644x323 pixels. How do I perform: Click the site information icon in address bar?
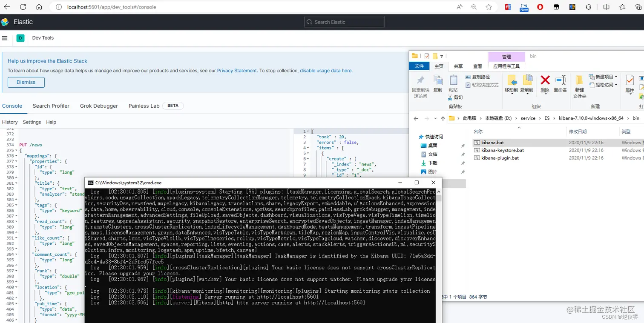click(59, 7)
